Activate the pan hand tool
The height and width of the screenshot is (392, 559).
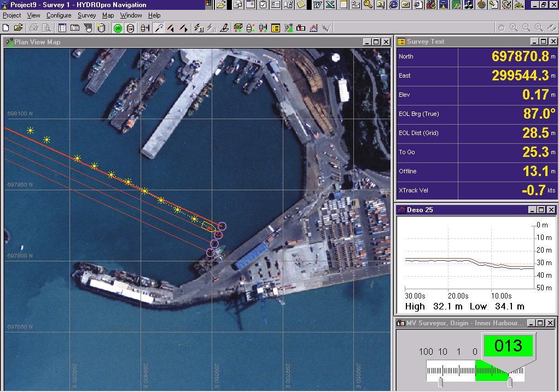click(501, 27)
